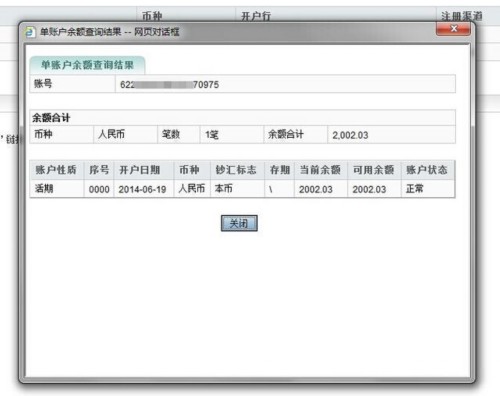Click the 本币 cell

point(237,189)
